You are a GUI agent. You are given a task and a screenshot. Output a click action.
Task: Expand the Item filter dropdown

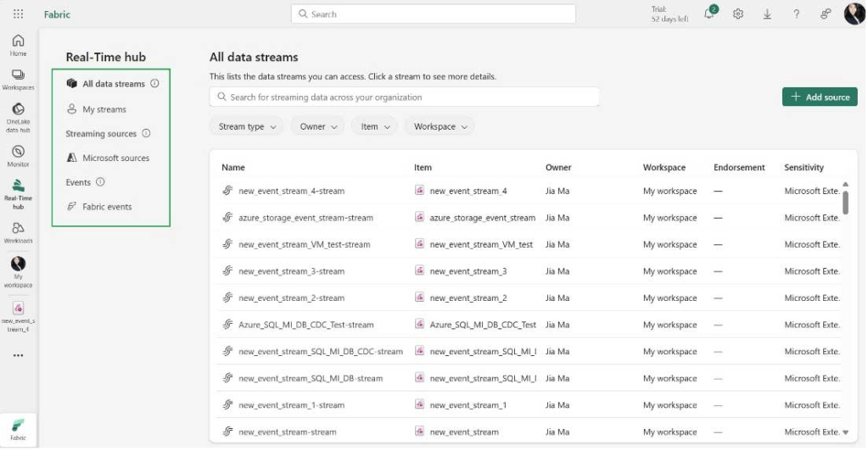click(x=374, y=126)
